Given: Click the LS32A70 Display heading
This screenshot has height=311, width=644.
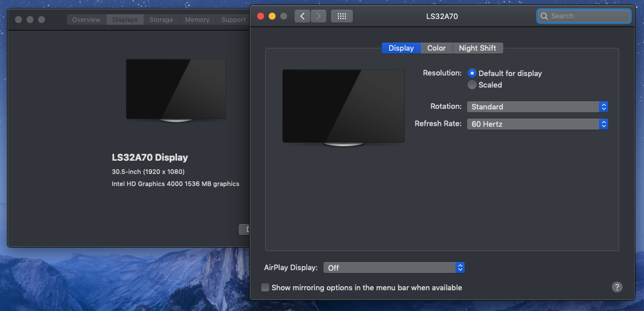Looking at the screenshot, I should point(150,158).
